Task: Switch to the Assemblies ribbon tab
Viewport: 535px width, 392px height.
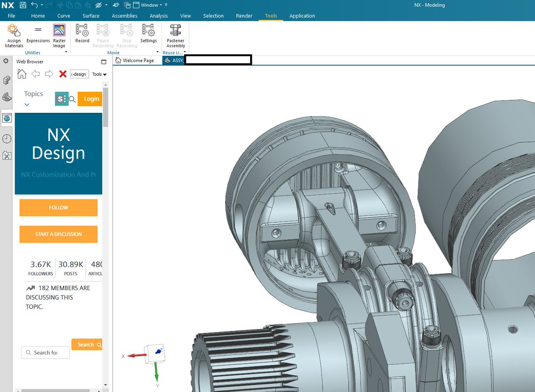Action: [125, 16]
